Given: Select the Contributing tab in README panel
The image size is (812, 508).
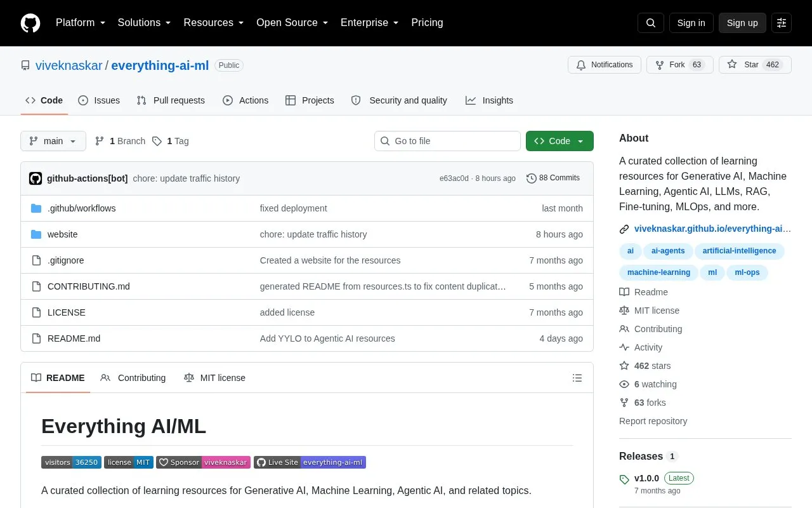Looking at the screenshot, I should pos(133,378).
